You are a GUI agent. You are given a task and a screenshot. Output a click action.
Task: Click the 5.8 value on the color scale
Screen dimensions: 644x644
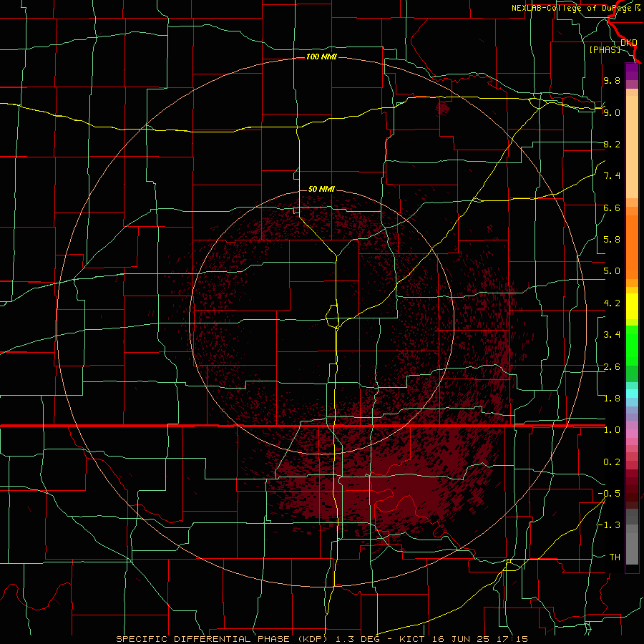612,240
